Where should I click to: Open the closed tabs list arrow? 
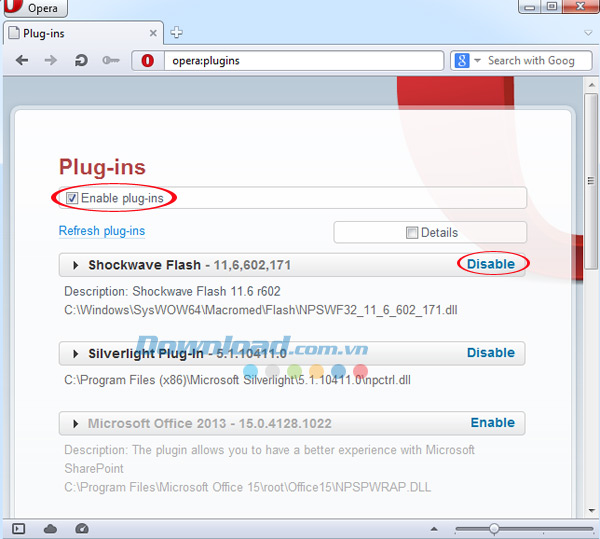pyautogui.click(x=588, y=33)
